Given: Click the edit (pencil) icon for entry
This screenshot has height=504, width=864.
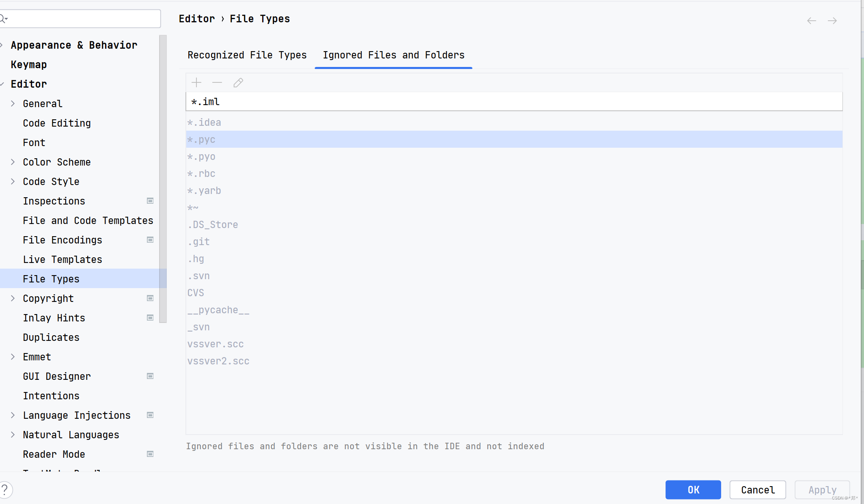Looking at the screenshot, I should click(238, 82).
